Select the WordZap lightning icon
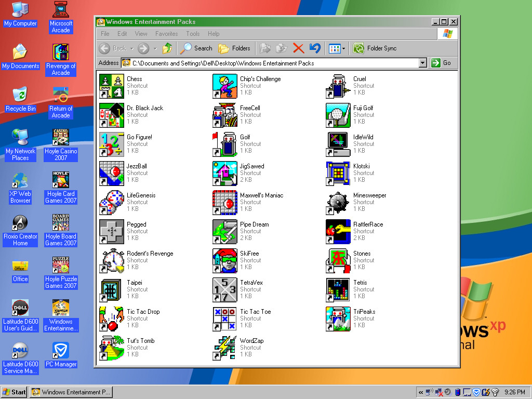This screenshot has width=532, height=399. (225, 348)
